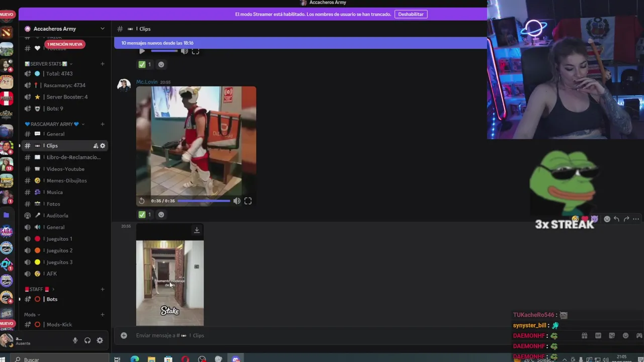Open the Mods-Kick channel
644x362 pixels.
pyautogui.click(x=64, y=325)
